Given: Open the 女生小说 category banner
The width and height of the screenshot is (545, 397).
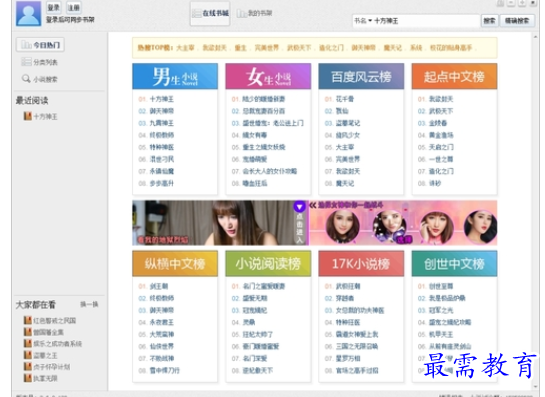Looking at the screenshot, I should 268,76.
